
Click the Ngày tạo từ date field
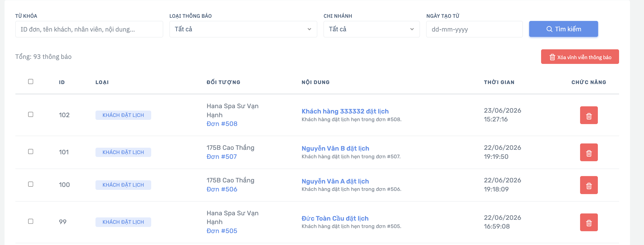coord(475,29)
